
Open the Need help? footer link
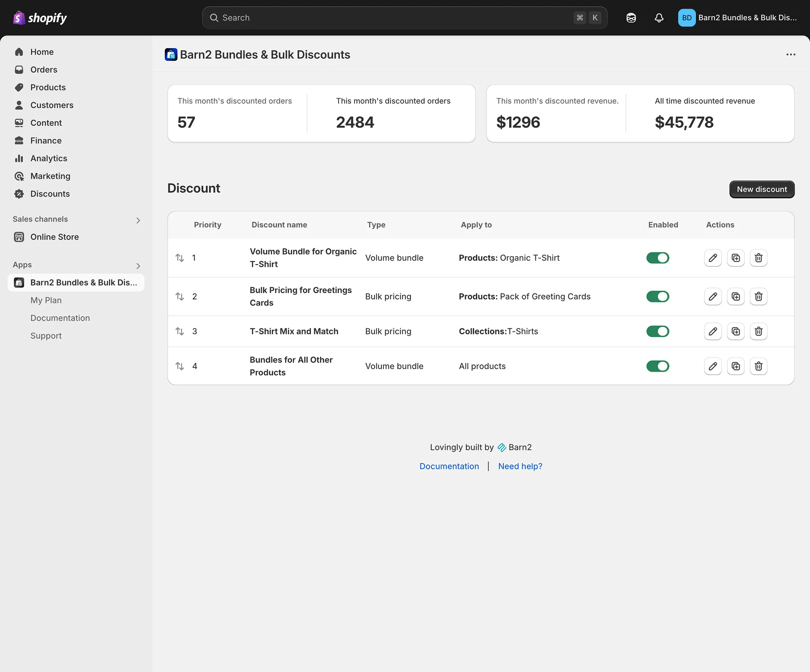(x=520, y=466)
